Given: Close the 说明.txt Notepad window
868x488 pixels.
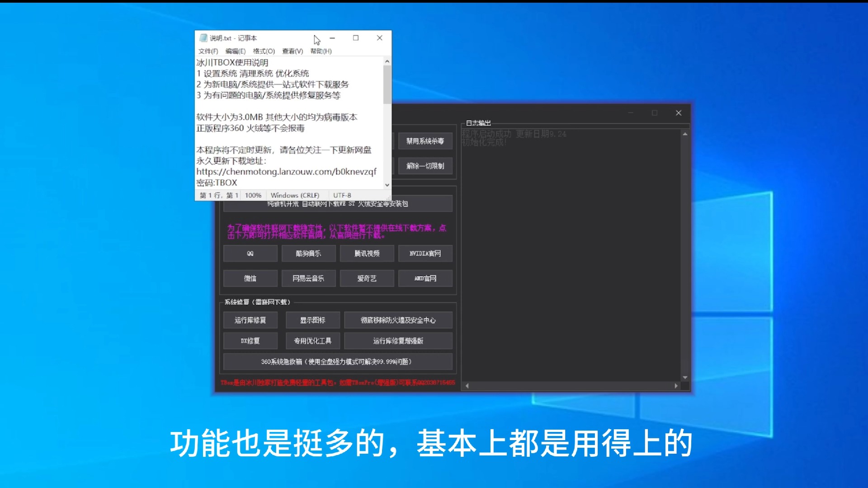Looking at the screenshot, I should [380, 38].
